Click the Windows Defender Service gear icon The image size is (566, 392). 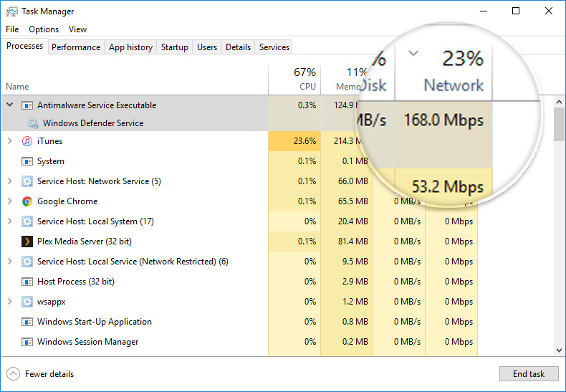pos(33,123)
